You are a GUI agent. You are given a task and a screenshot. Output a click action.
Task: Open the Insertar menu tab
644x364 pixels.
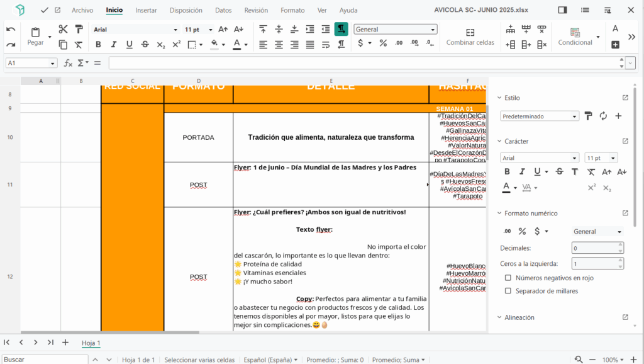click(147, 10)
